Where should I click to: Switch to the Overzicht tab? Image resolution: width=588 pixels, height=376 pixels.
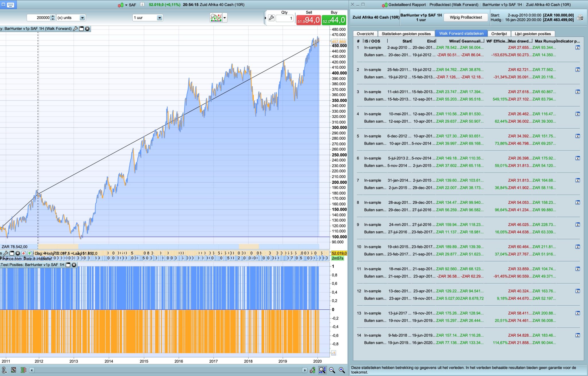(x=365, y=34)
